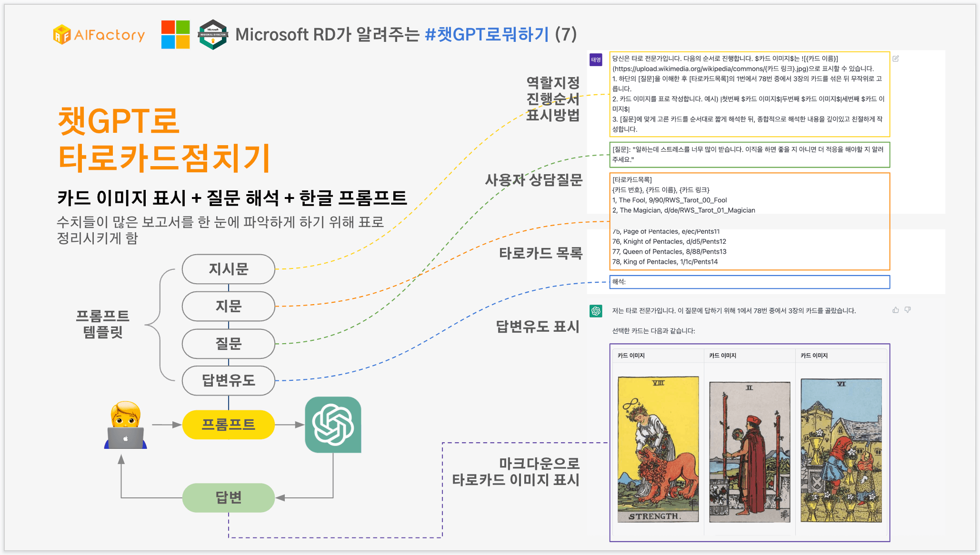The width and height of the screenshot is (980, 555).
Task: Click the #챗GPT로뭐하기 hashtag text
Action: pos(487,34)
